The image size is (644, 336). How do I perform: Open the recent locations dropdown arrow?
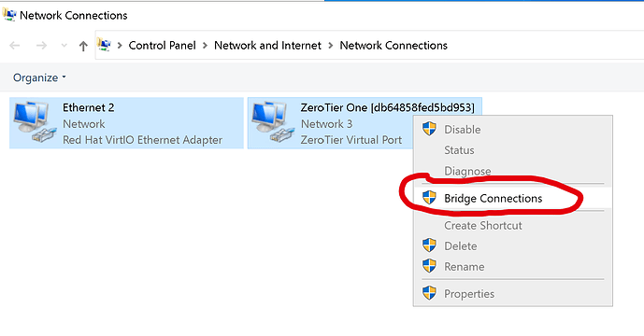click(64, 46)
